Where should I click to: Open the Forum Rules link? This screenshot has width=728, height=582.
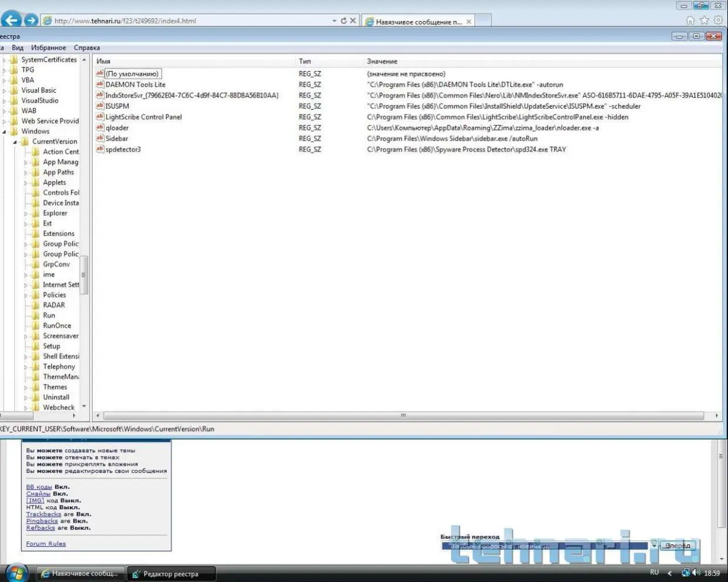[x=46, y=544]
